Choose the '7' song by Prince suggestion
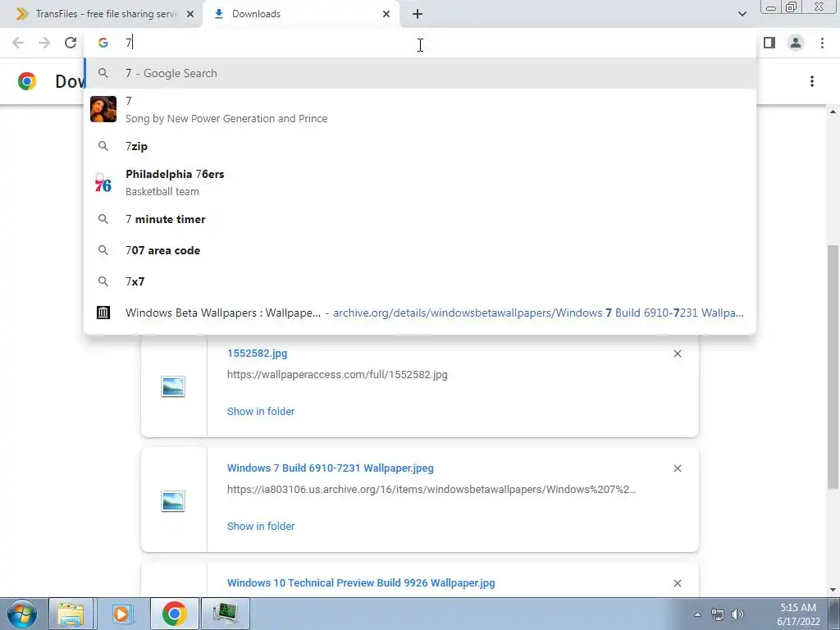The image size is (840, 630). click(420, 109)
